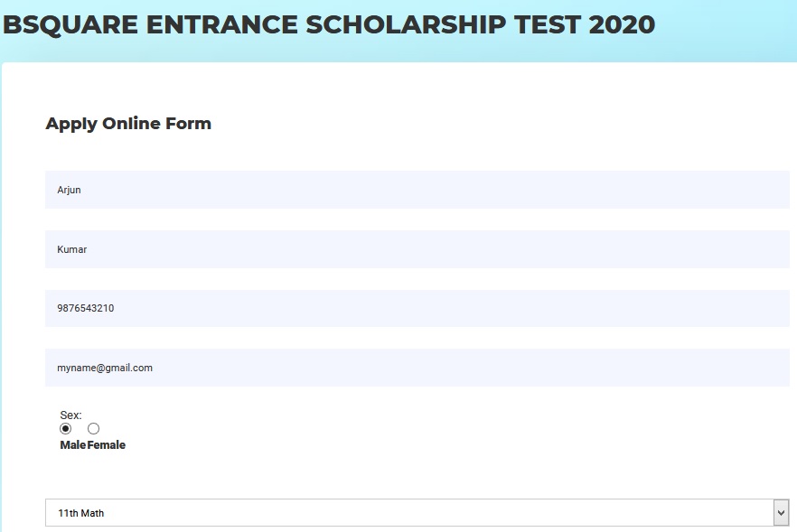Image resolution: width=797 pixels, height=532 pixels.
Task: Focus the last name field containing Kumar
Action: (x=416, y=249)
